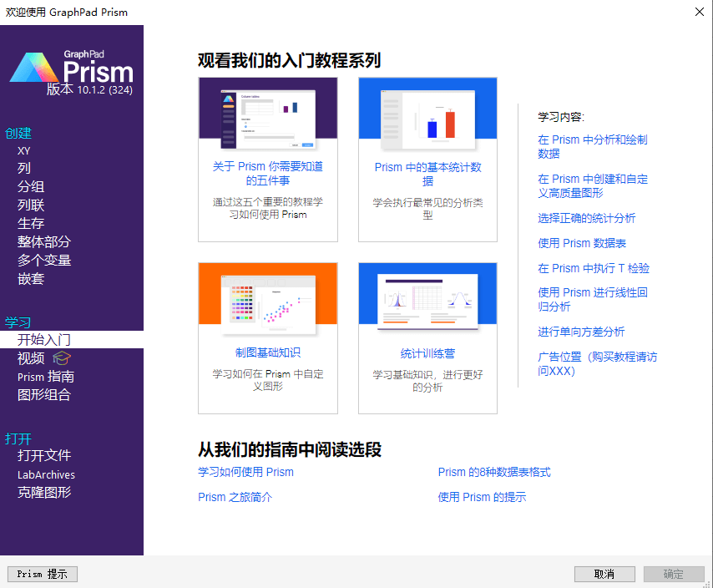Viewport: 713px width, 588px height.
Task: Click the 广告位置 link
Action: coord(598,364)
